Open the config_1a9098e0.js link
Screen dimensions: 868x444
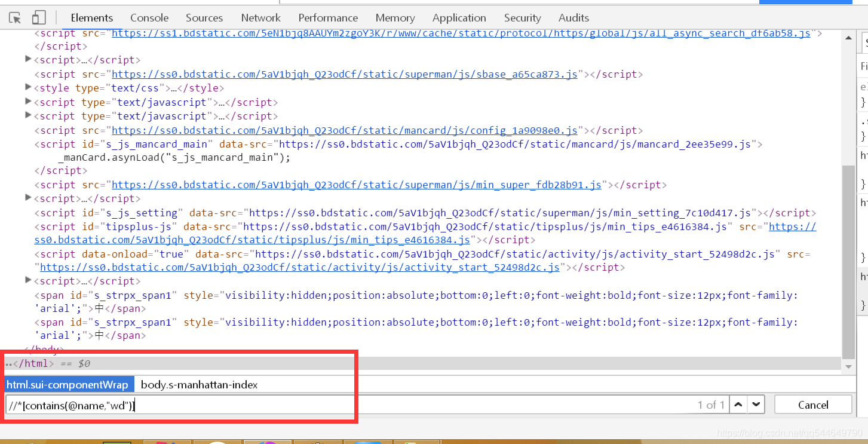(345, 130)
